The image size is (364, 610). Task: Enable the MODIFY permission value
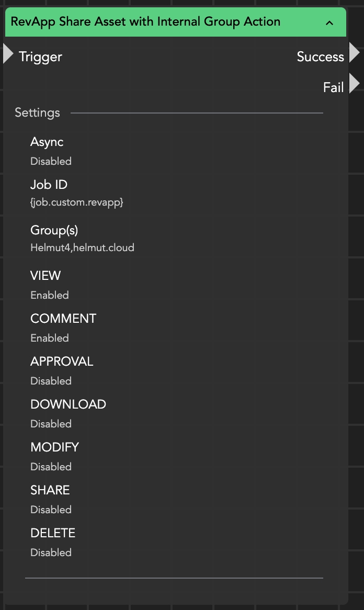(x=51, y=467)
